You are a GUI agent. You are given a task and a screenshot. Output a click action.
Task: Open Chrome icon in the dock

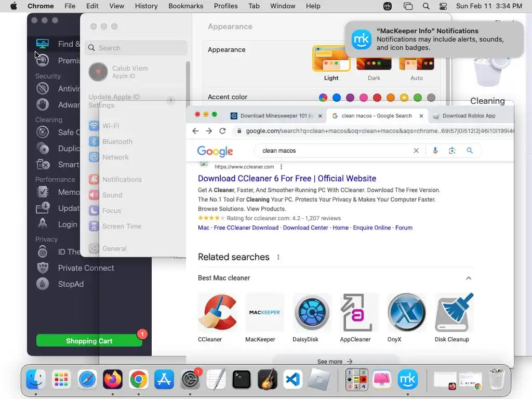138,379
